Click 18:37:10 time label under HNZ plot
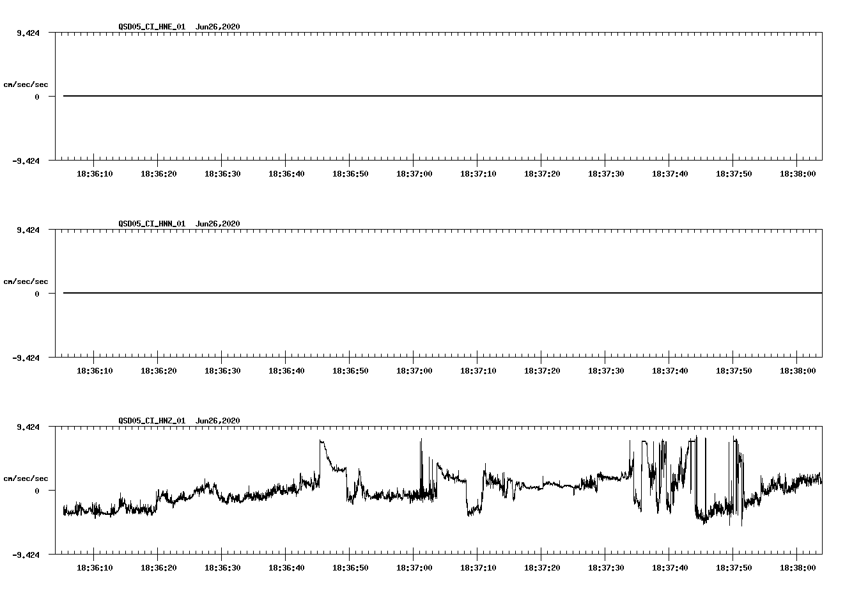The image size is (868, 591). (x=478, y=568)
